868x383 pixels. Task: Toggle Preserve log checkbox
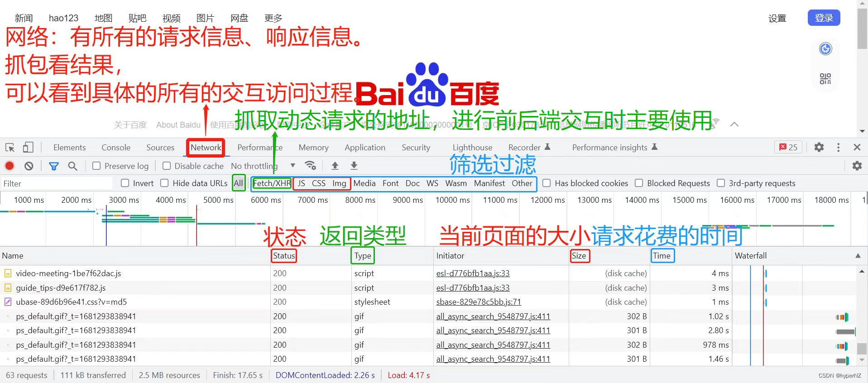(x=96, y=166)
